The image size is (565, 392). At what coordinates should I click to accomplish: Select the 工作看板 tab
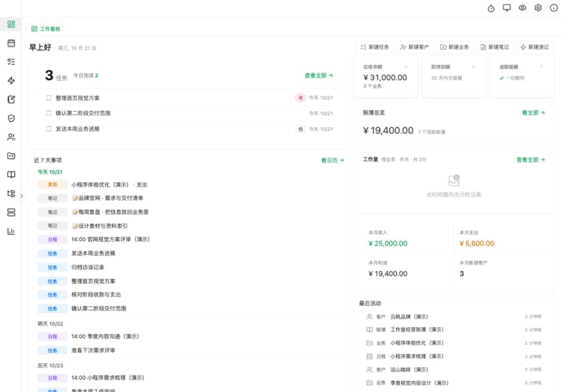(x=46, y=29)
